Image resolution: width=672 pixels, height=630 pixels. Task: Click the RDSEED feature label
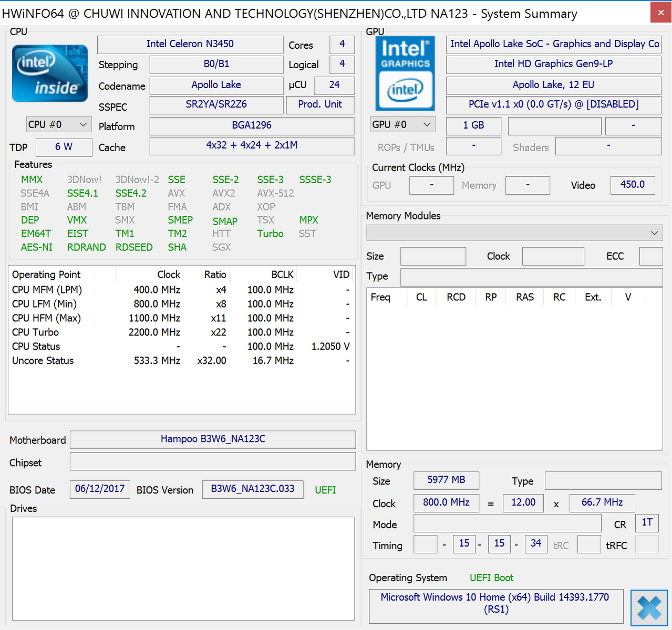pos(134,247)
